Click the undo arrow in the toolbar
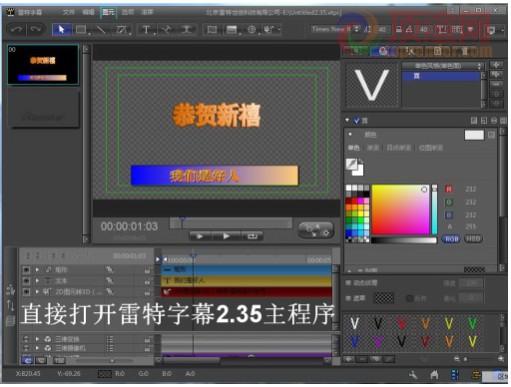Image resolution: width=511 pixels, height=387 pixels. (x=16, y=29)
